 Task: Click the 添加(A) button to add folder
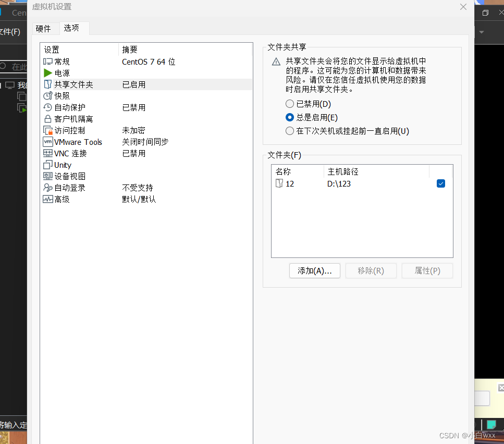coord(314,270)
